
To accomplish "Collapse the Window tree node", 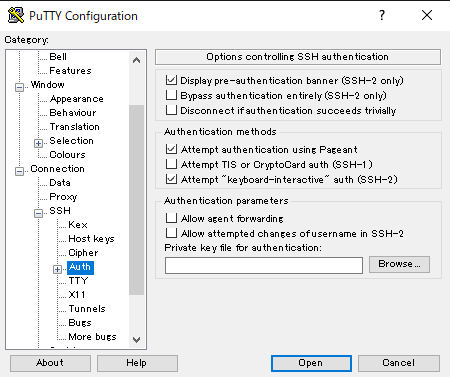I will coord(20,87).
